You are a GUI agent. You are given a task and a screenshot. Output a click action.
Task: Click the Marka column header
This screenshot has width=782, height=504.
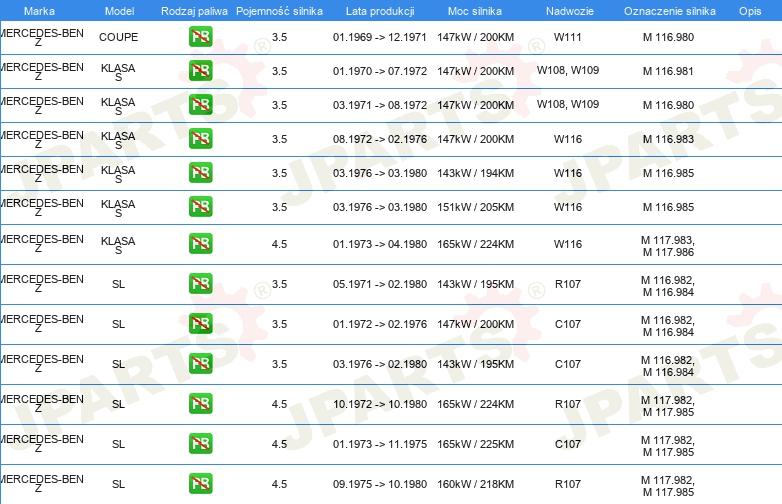point(39,11)
